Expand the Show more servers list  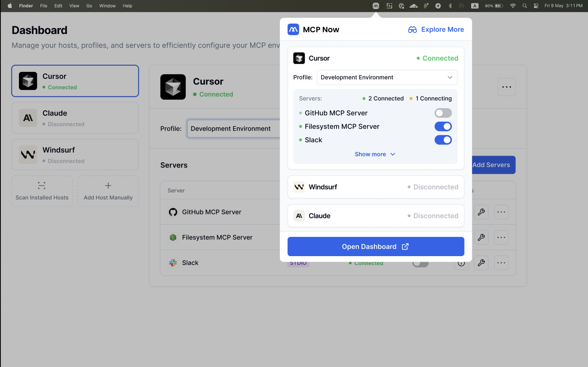(x=375, y=154)
